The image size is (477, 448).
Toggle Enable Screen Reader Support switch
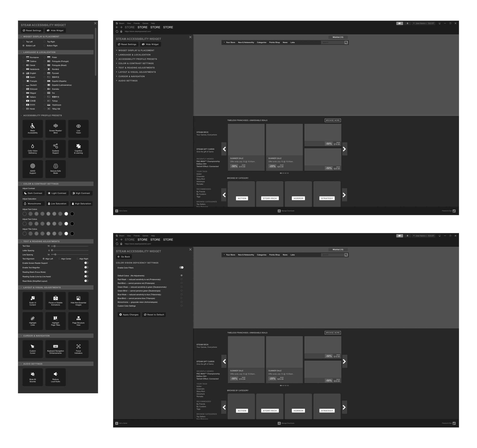86,263
